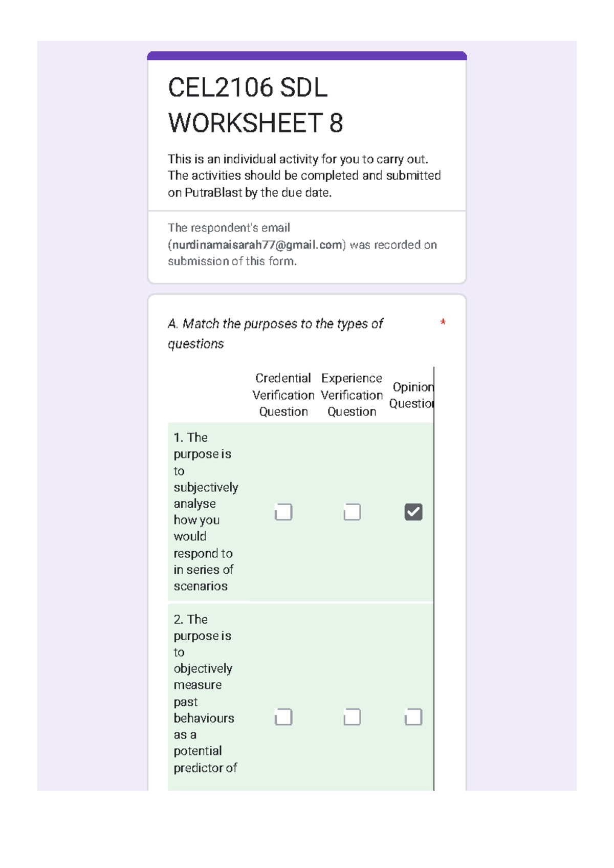
Task: Click the purple form header bar
Action: pos(307,56)
